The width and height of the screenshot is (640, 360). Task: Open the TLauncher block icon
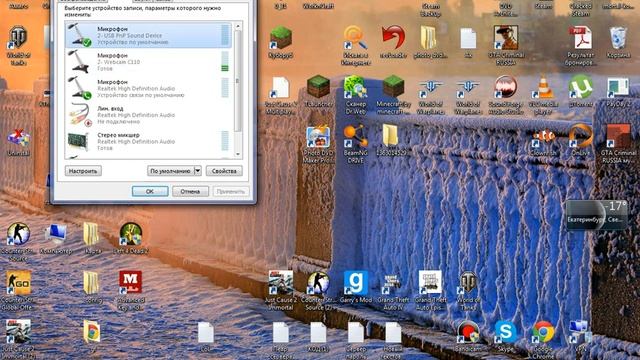click(318, 91)
